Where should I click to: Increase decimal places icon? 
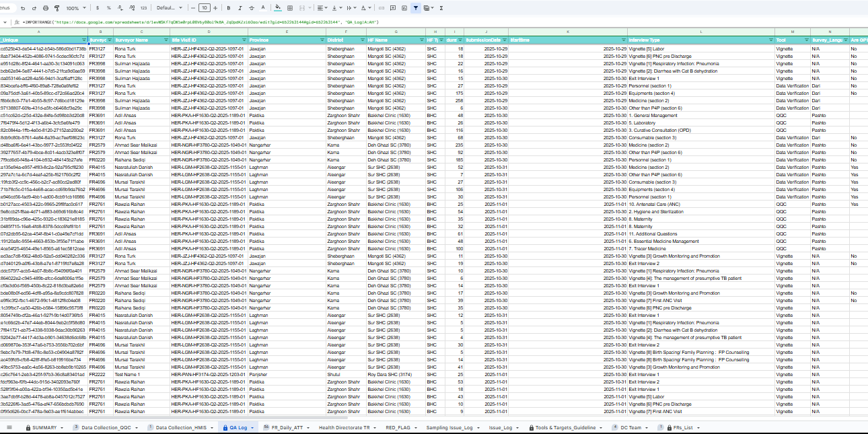coord(132,8)
